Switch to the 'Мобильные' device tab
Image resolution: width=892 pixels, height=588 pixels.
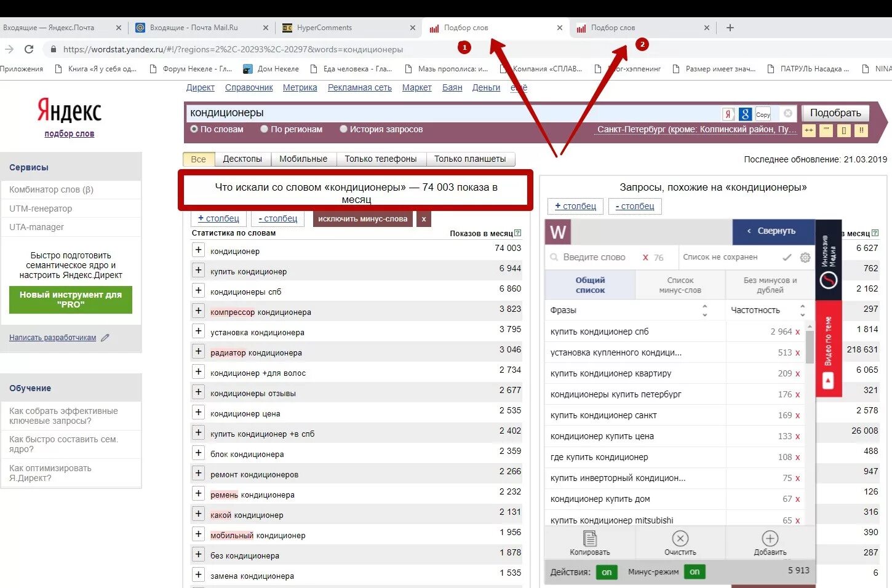tap(303, 159)
